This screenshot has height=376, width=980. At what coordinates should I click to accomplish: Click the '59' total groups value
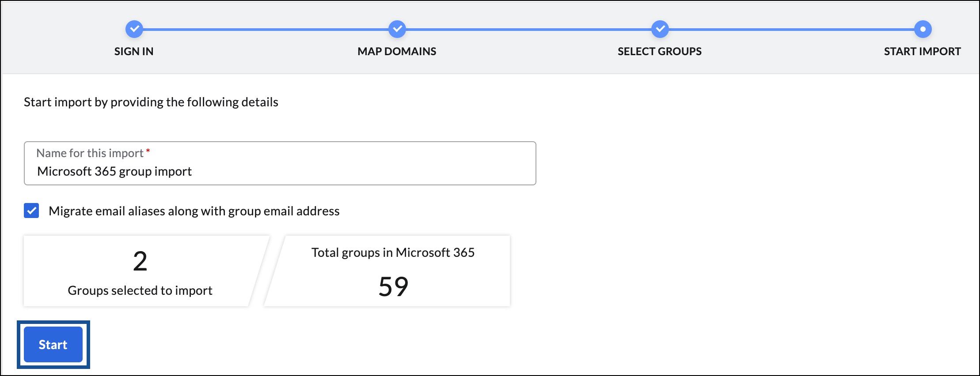[x=393, y=286]
